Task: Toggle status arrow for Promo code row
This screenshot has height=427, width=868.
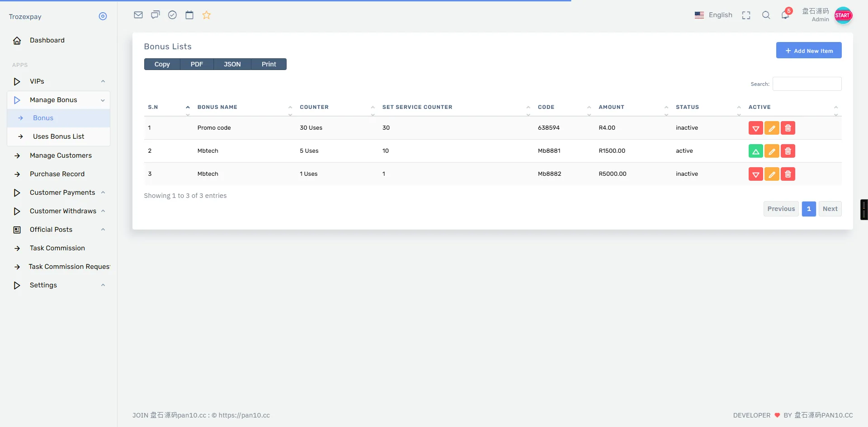Action: click(x=755, y=128)
